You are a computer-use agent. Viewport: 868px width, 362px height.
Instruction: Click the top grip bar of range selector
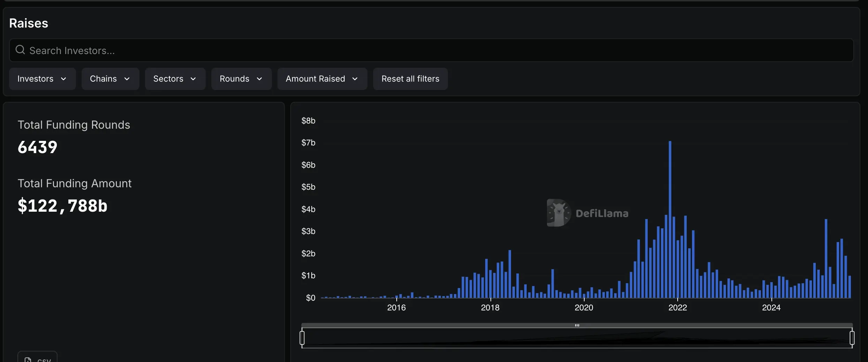pos(577,325)
